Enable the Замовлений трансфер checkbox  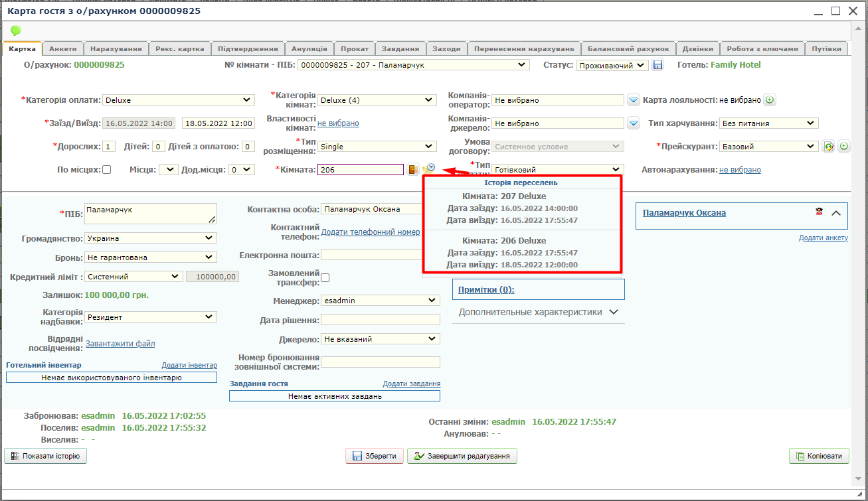click(325, 277)
